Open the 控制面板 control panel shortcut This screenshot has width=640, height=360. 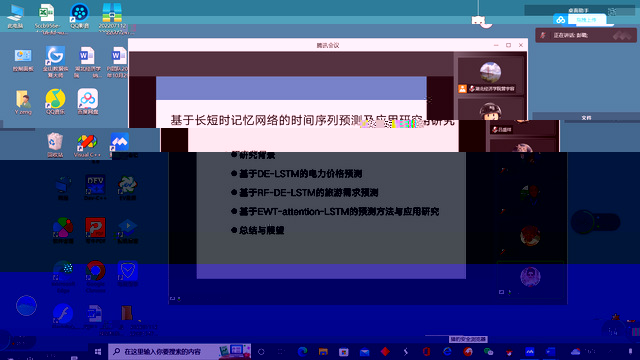(x=23, y=60)
